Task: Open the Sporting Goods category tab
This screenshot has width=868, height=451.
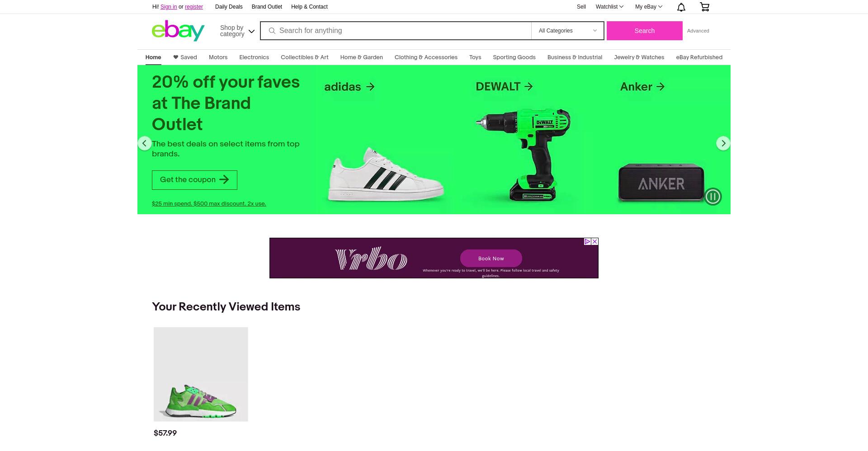Action: (x=514, y=57)
